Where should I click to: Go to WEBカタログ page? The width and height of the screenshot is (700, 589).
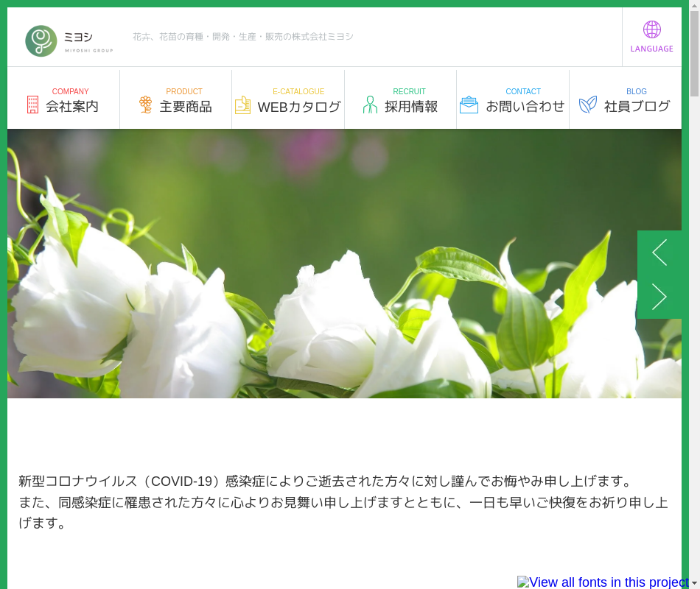tap(299, 107)
